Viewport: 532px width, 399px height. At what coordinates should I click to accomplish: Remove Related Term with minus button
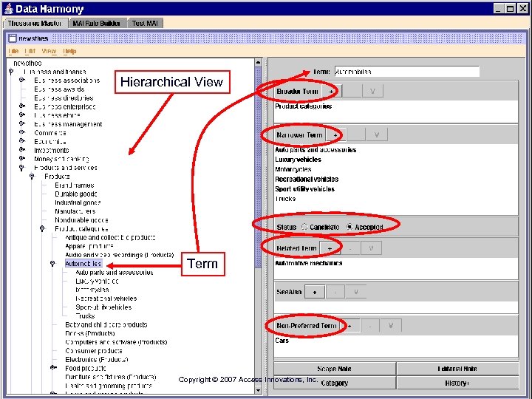point(350,248)
